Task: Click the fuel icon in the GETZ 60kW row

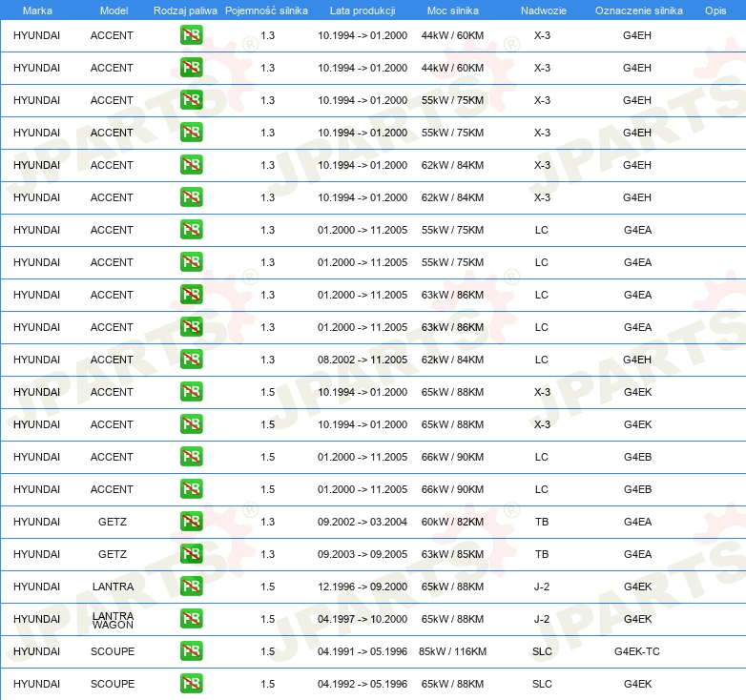Action: click(191, 522)
